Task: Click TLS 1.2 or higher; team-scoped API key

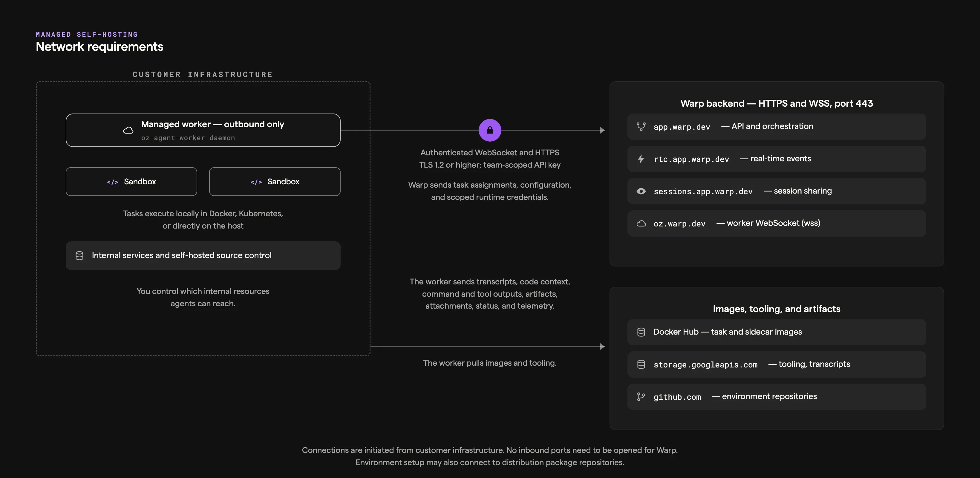Action: point(490,165)
